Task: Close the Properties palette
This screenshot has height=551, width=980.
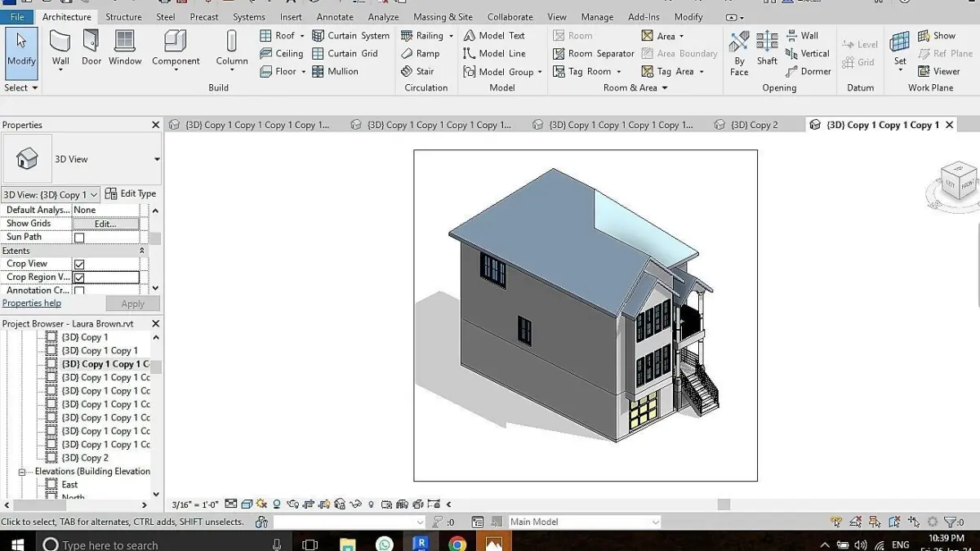Action: click(155, 125)
